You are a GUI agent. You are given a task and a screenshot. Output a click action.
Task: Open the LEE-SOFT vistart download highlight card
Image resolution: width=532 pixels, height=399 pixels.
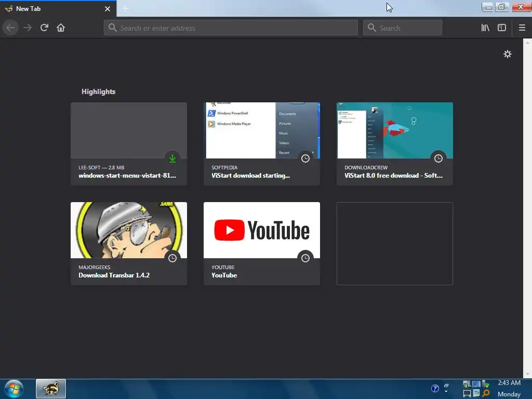[129, 144]
